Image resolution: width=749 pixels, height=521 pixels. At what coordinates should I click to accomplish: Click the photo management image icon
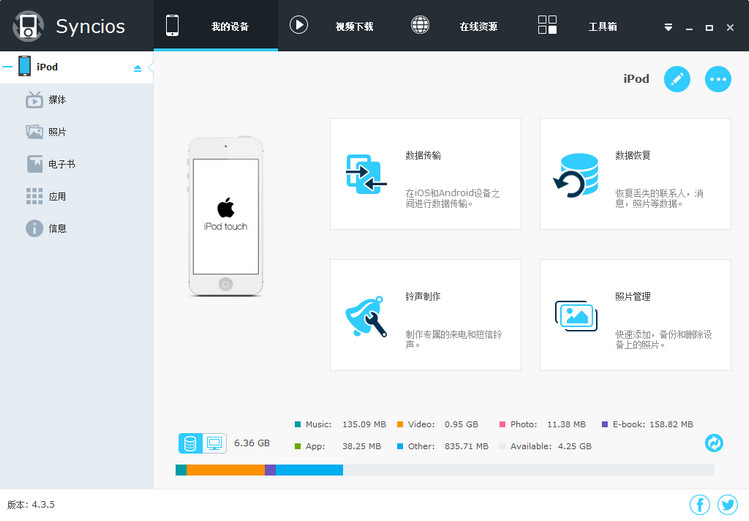576,316
